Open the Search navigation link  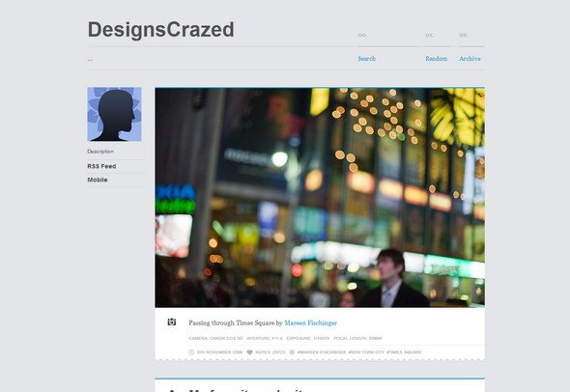click(366, 59)
